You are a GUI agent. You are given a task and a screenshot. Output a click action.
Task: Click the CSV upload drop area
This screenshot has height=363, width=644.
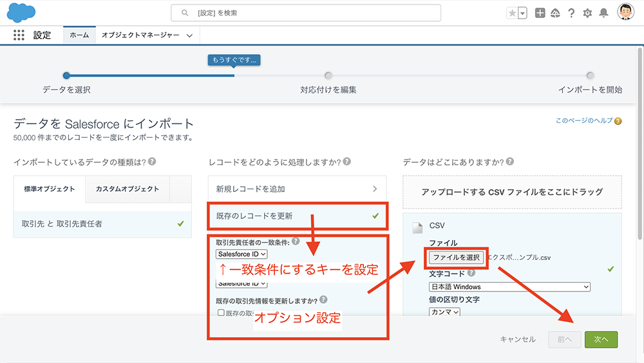512,192
